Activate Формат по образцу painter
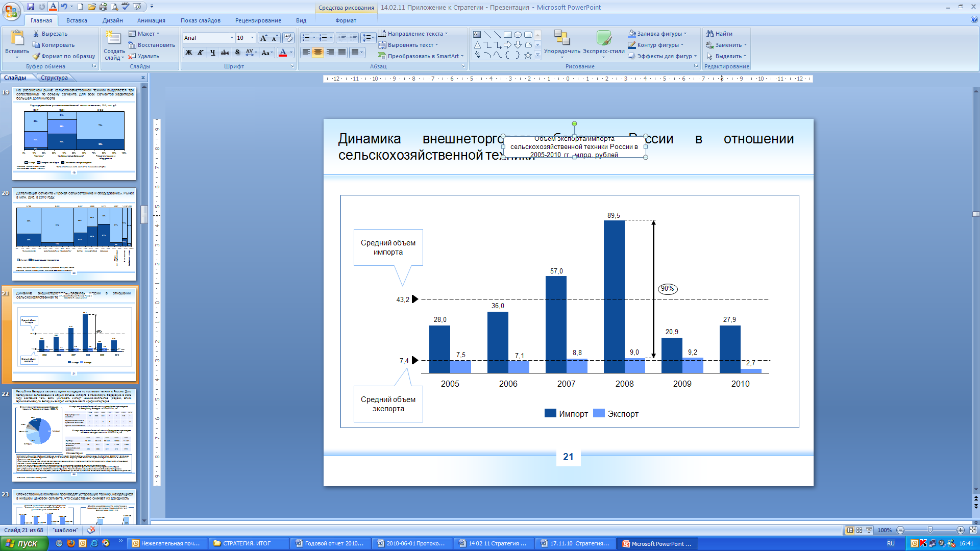Viewport: 980px width, 551px height. [x=64, y=56]
